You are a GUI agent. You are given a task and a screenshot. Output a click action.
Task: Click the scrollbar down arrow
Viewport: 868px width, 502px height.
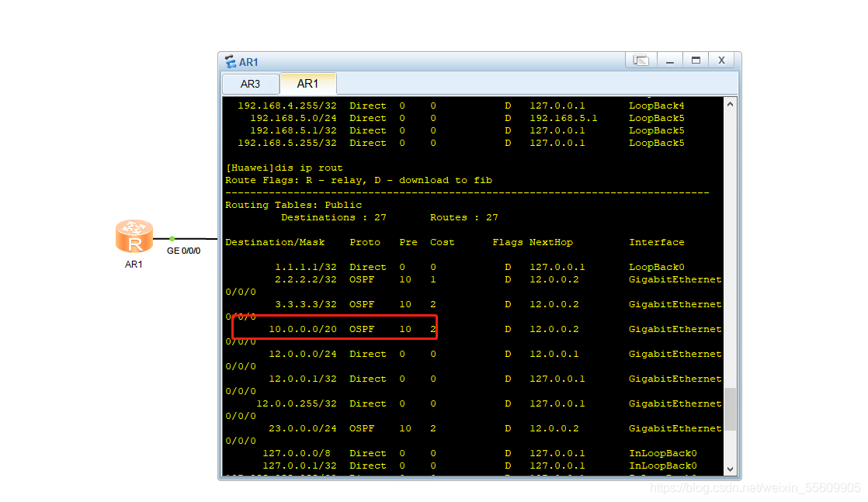[730, 469]
